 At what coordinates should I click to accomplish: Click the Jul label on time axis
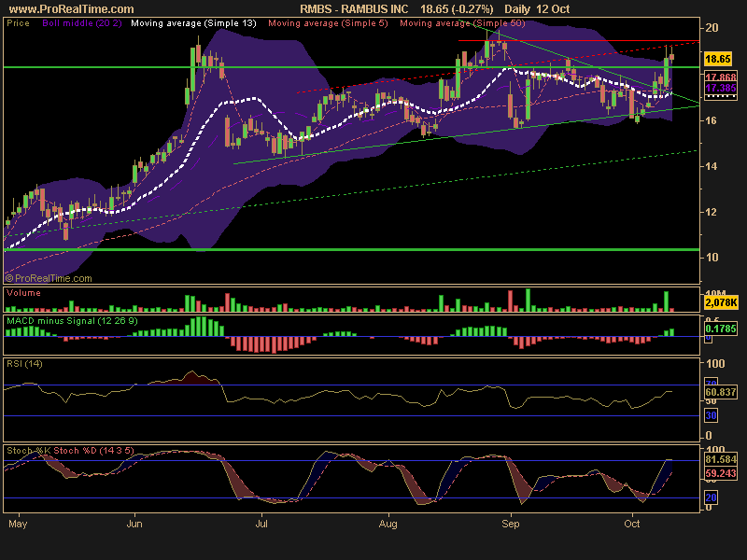[261, 524]
